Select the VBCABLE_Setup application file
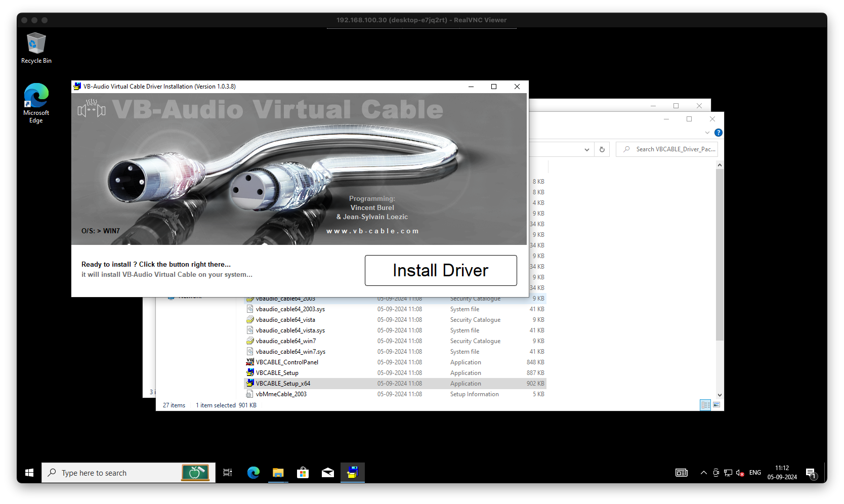The image size is (844, 504). (395, 373)
